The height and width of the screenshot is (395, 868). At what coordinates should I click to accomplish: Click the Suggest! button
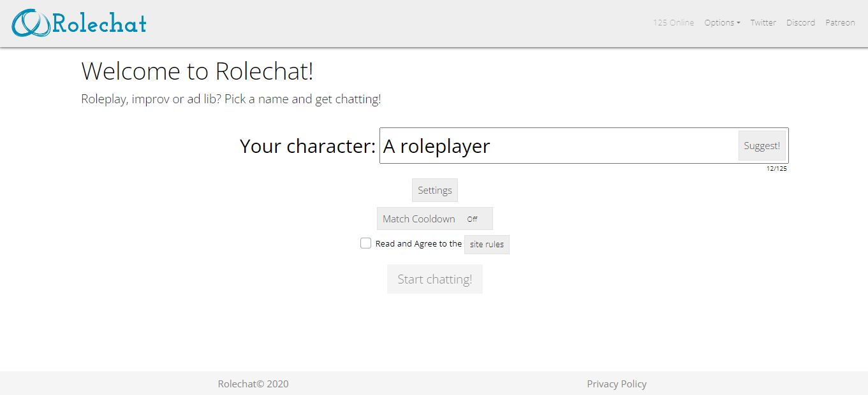click(761, 145)
